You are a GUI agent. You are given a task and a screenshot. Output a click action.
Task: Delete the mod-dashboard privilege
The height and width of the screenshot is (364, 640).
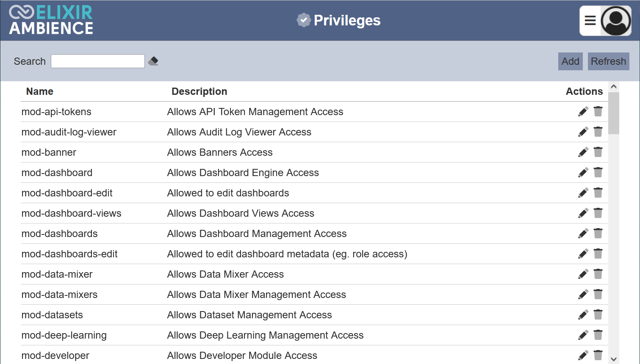pyautogui.click(x=598, y=173)
